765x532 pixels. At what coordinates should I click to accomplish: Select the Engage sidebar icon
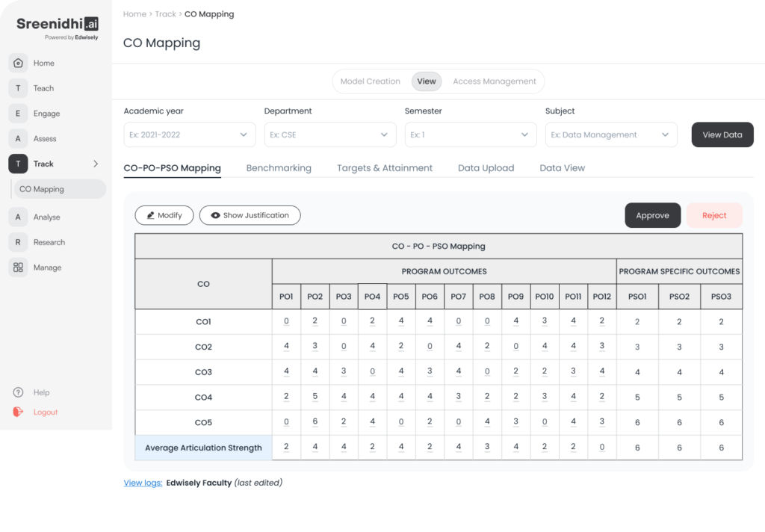coord(18,114)
